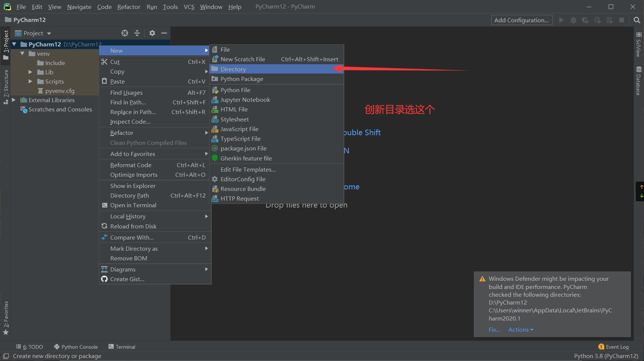Click Paste in context menu
The height and width of the screenshot is (361, 644).
tap(155, 82)
